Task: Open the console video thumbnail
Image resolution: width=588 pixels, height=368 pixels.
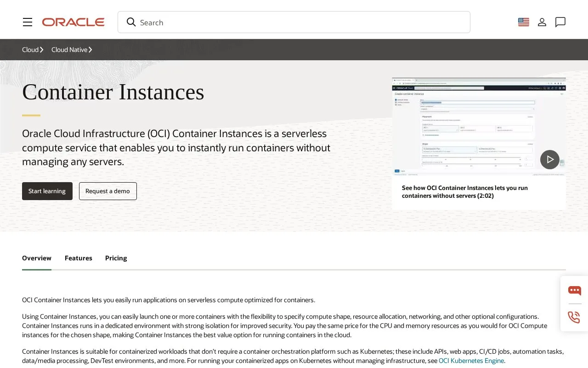Action: click(479, 126)
